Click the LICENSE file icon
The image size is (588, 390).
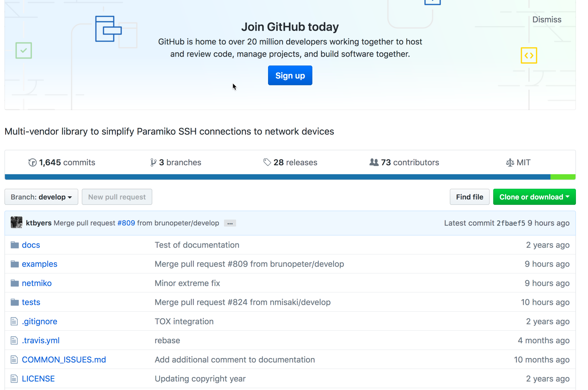coord(14,379)
